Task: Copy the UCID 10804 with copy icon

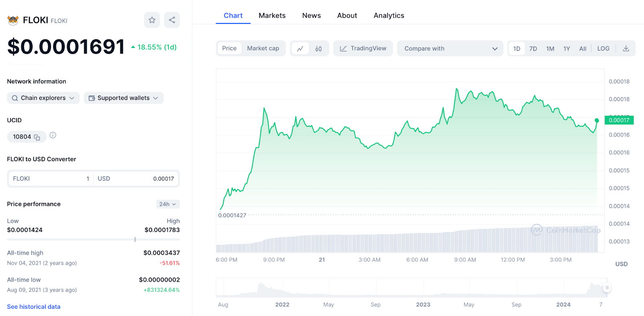Action: click(x=37, y=137)
